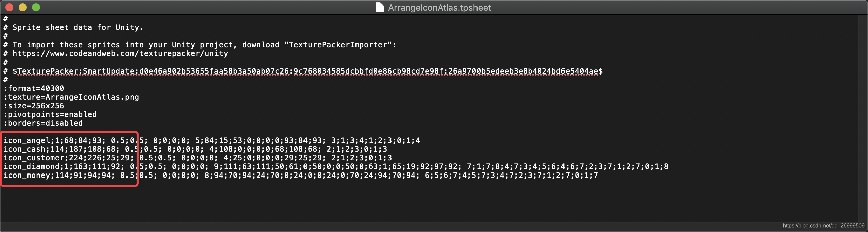Click the green zoom window button
The height and width of the screenshot is (232, 868).
36,7
